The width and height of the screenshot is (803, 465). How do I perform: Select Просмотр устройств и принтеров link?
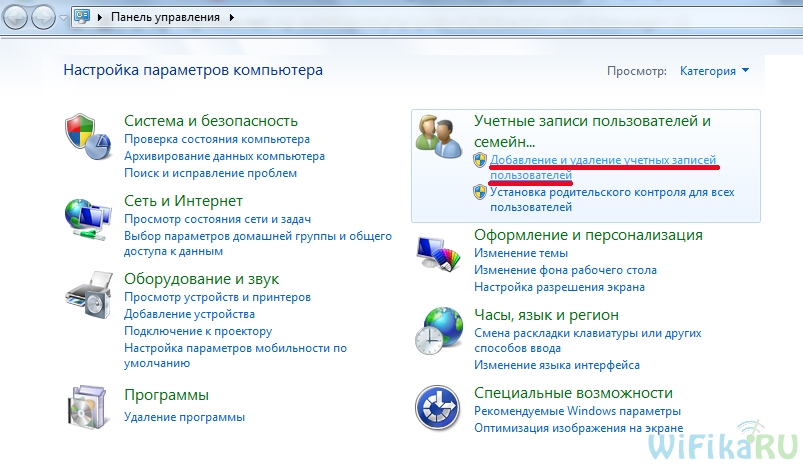point(217,297)
